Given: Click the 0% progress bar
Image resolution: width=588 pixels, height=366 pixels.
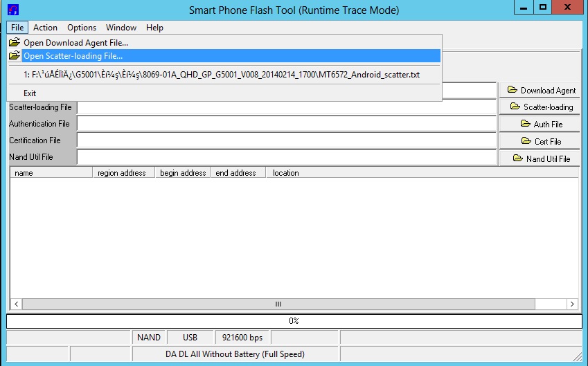Looking at the screenshot, I should pyautogui.click(x=294, y=321).
